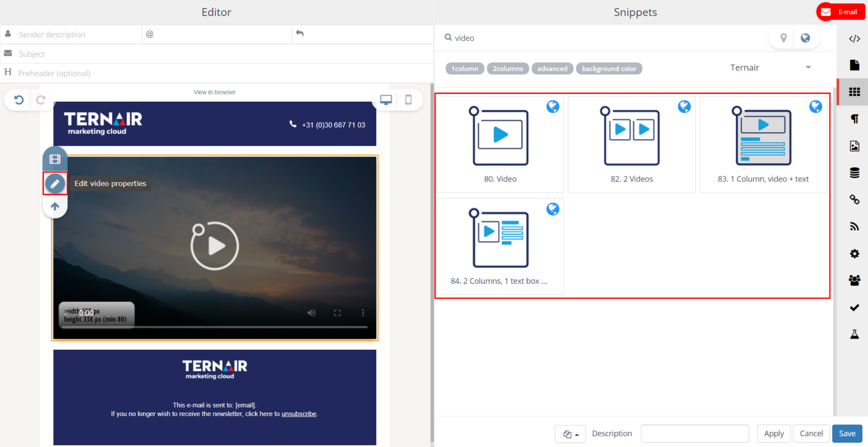Move video block up with arrow icon
Screen dimensions: 868x447
click(x=55, y=207)
